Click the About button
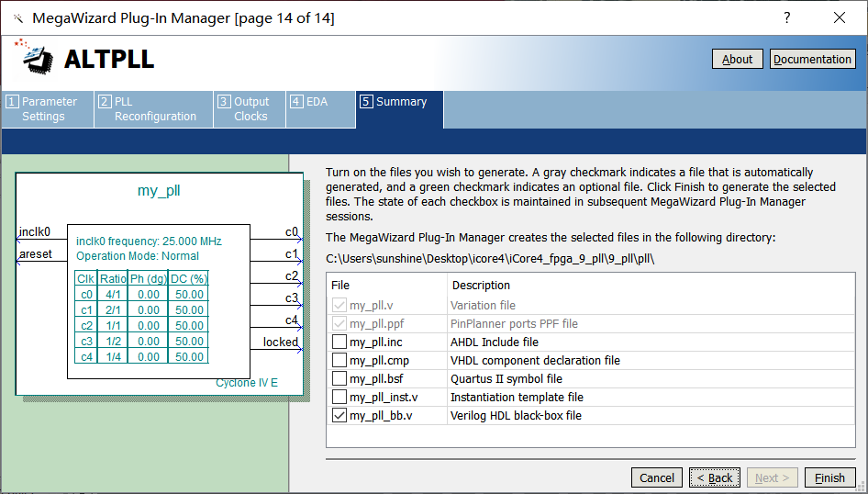The image size is (868, 494). [x=737, y=59]
